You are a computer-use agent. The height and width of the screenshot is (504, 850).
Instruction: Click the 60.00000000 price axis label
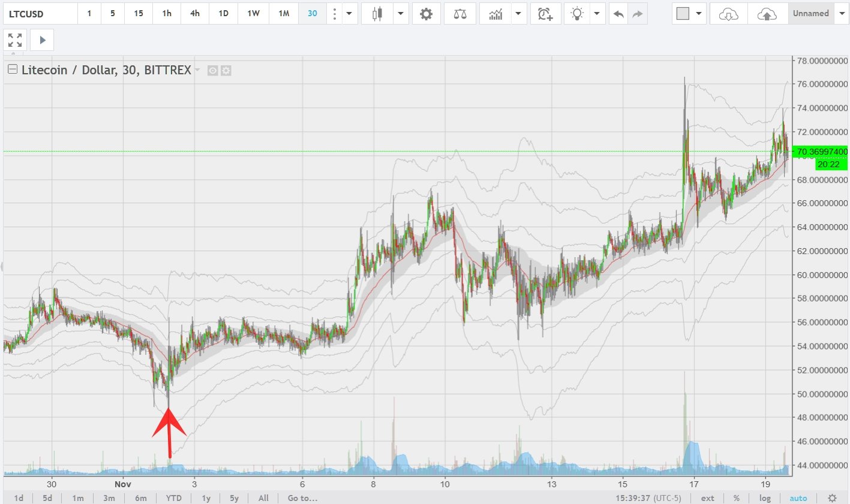822,275
